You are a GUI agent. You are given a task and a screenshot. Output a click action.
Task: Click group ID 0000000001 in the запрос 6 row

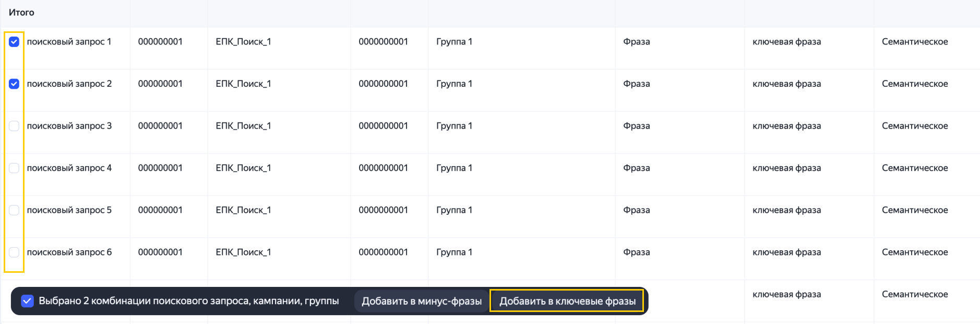[x=383, y=252]
